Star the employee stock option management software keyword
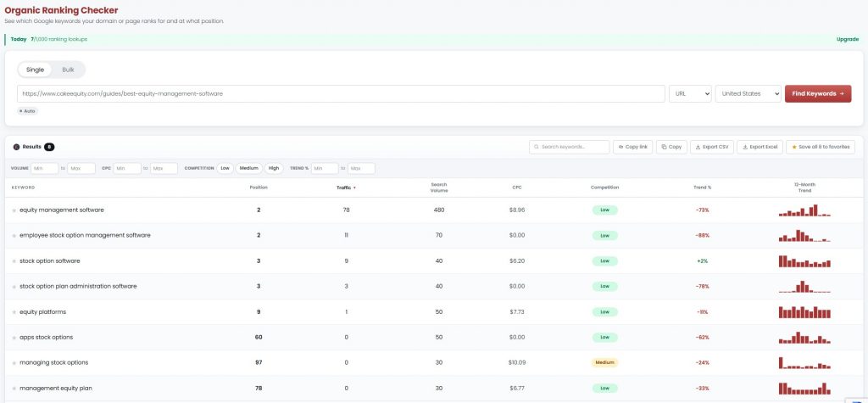This screenshot has width=868, height=403. point(14,236)
